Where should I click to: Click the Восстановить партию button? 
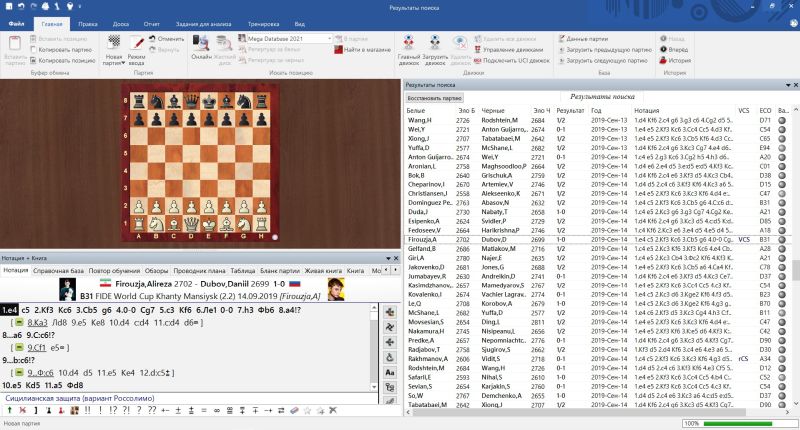pos(434,98)
